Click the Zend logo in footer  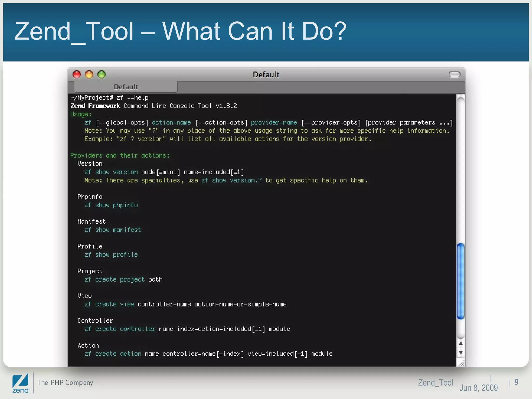pos(21,383)
